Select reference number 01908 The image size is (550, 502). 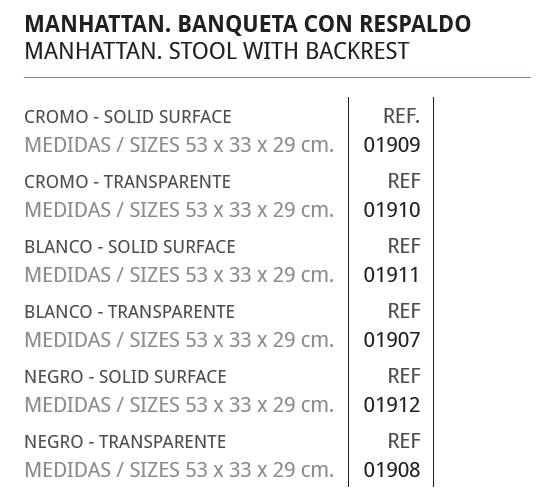[x=392, y=470]
